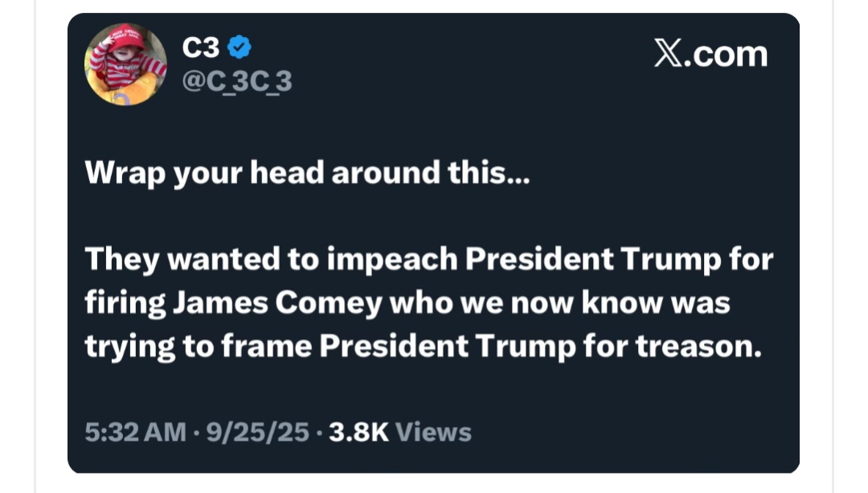Click the 5:32 AM timestamp

(136, 433)
